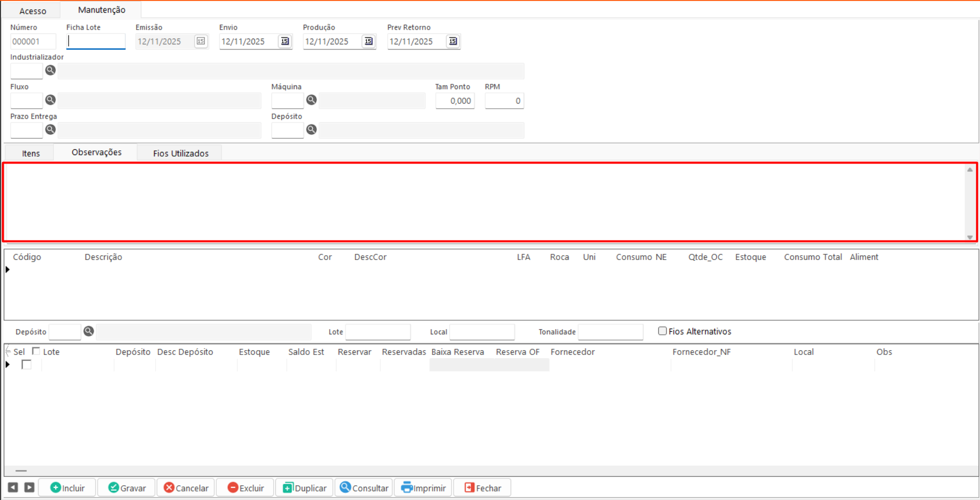Image resolution: width=980 pixels, height=500 pixels.
Task: Click the Máquina search magnifier icon
Action: pyautogui.click(x=311, y=100)
